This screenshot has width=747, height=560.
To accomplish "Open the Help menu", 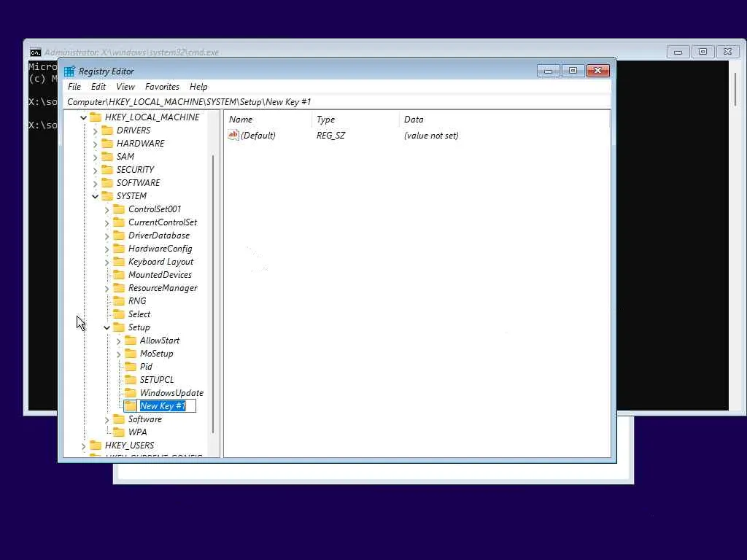I will 198,87.
